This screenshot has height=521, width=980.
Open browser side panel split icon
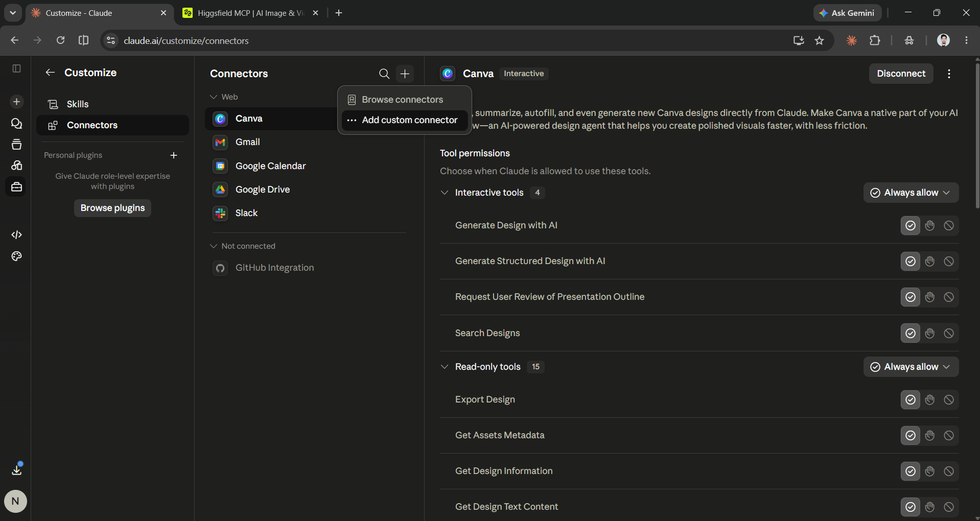pos(83,40)
